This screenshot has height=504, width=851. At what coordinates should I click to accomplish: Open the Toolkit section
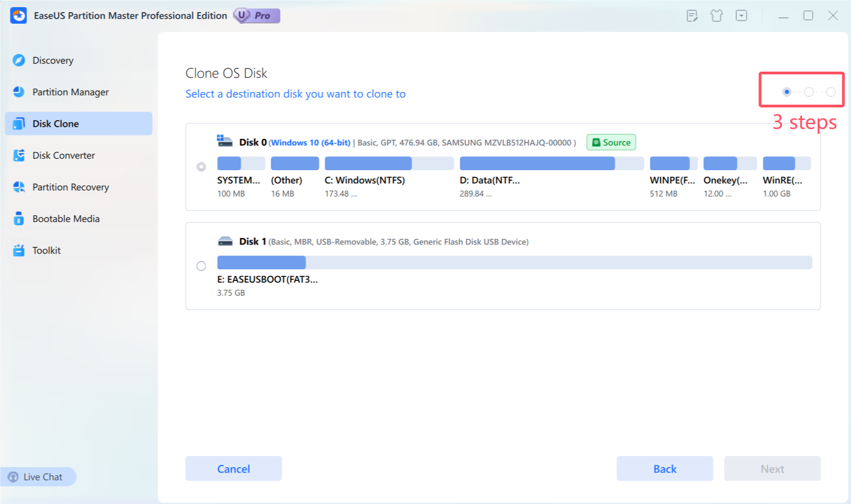(x=79, y=251)
